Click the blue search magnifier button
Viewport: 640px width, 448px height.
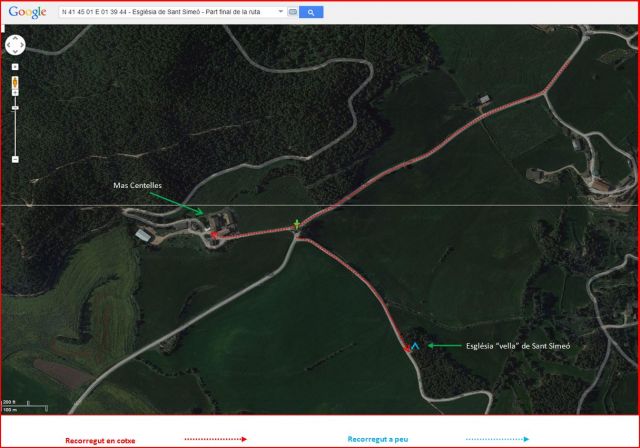(311, 12)
